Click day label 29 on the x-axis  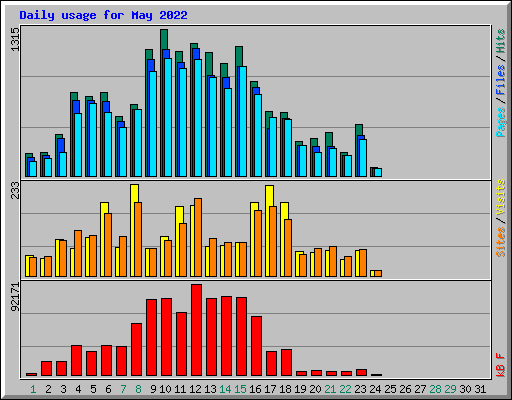[451, 389]
